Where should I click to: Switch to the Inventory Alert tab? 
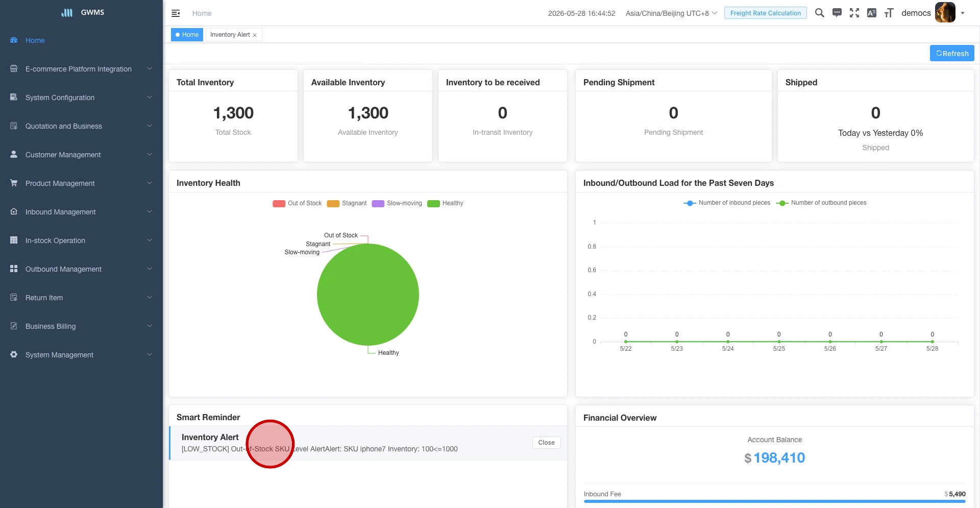pyautogui.click(x=230, y=35)
